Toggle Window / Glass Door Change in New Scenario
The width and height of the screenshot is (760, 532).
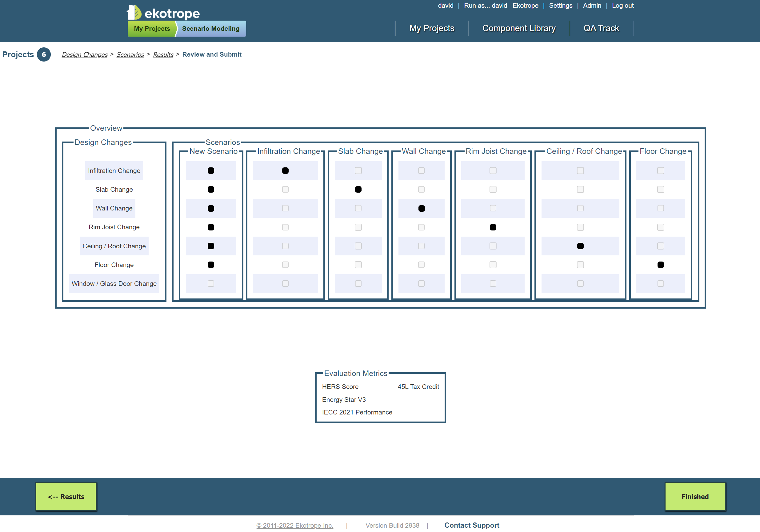(211, 284)
